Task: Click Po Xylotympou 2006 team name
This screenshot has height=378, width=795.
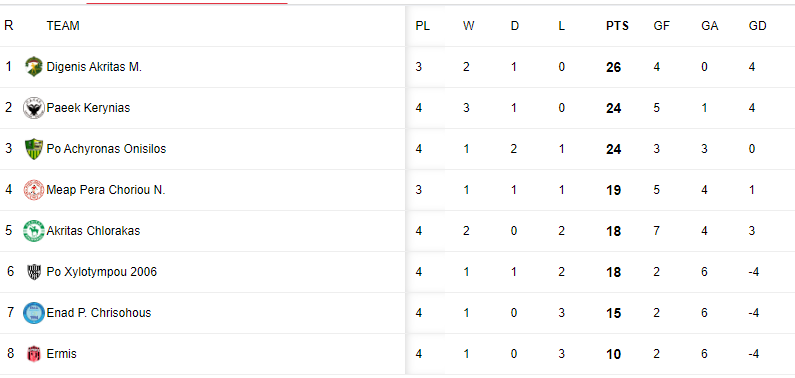Action: click(x=101, y=272)
